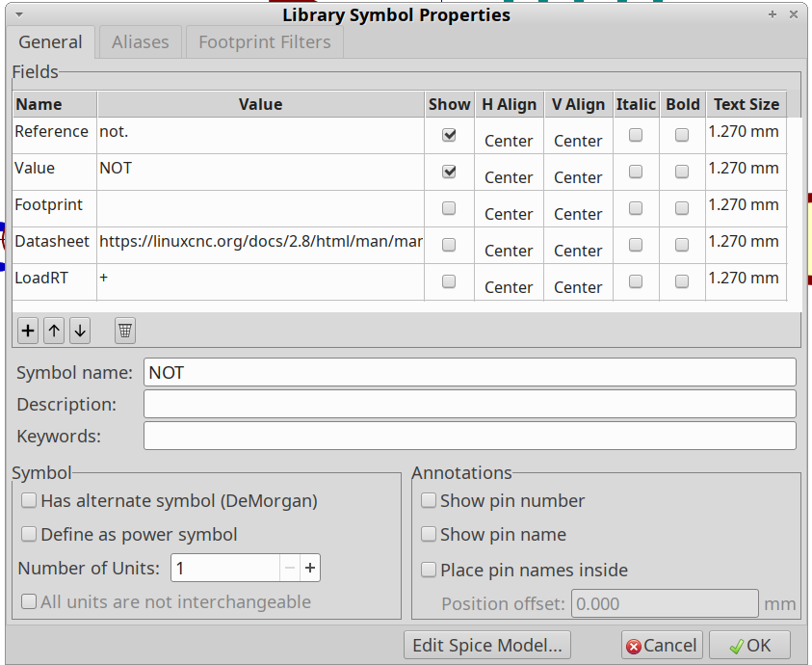Switch to the Aliases tab

140,41
